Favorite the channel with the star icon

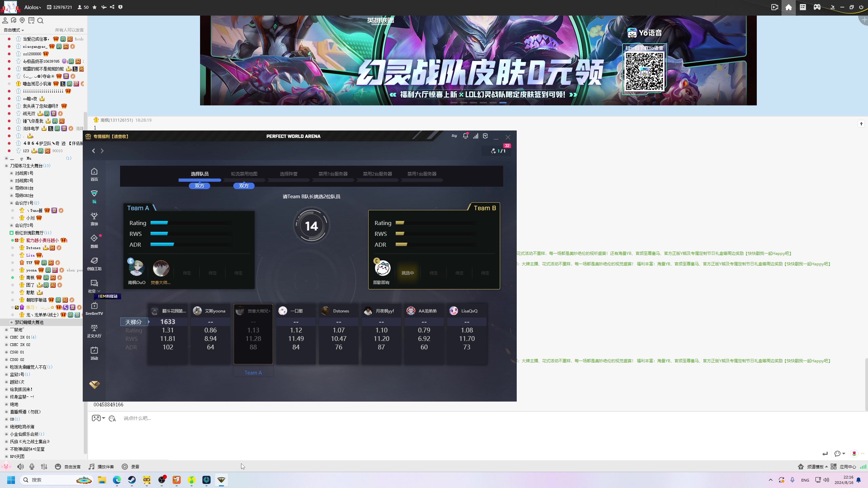[x=95, y=7]
